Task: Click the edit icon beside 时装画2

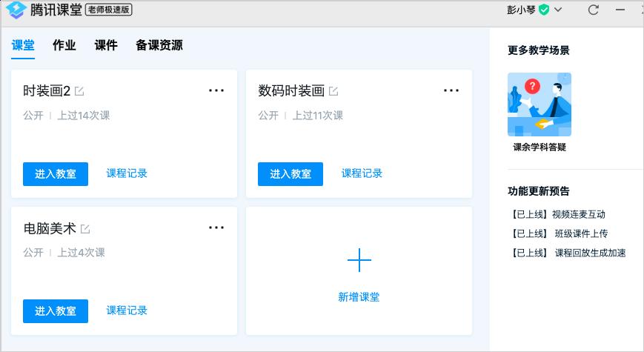Action: click(79, 91)
